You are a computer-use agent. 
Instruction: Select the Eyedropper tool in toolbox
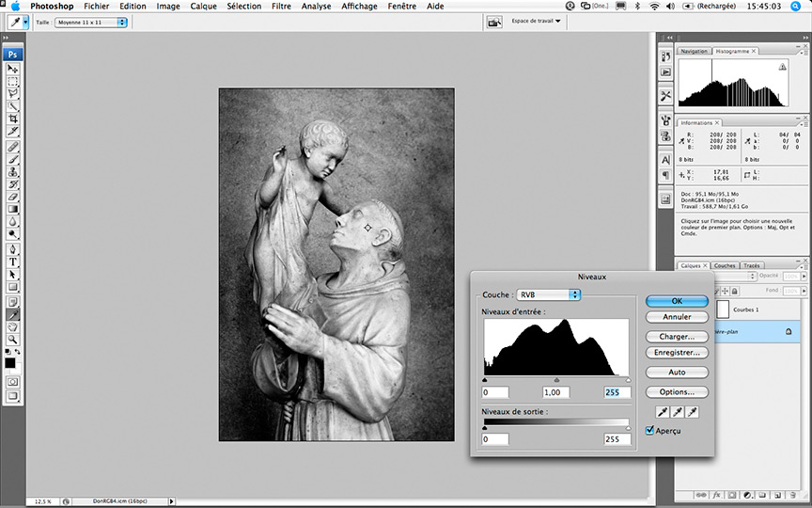pos(12,314)
